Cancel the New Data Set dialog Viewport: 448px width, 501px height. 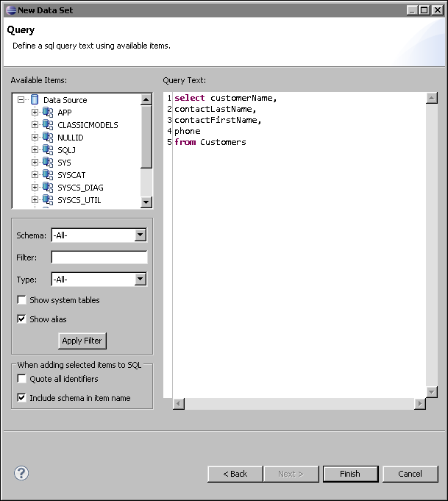(x=410, y=474)
